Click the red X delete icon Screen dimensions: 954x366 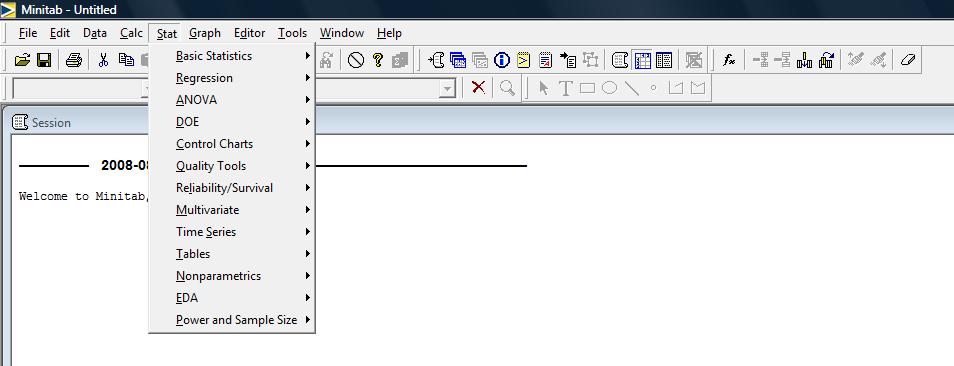coord(478,88)
